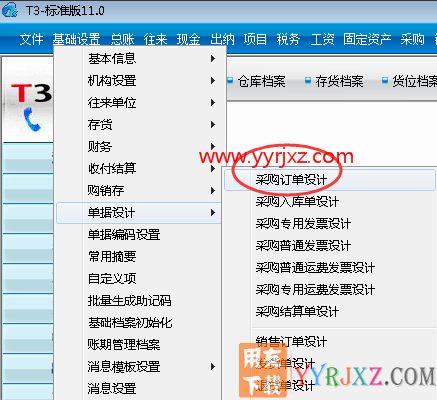Expand 购销存 submenu
The image size is (437, 400).
[138, 190]
